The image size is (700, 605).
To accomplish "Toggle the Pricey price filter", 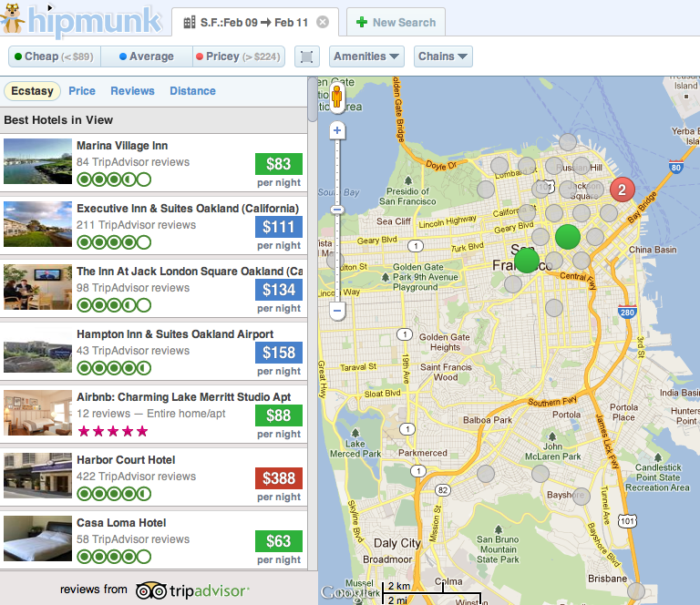I will (239, 56).
